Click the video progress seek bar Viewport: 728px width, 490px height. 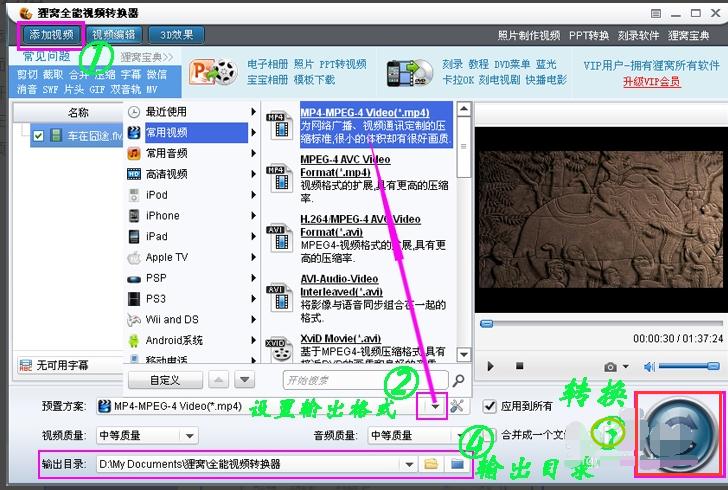click(601, 323)
